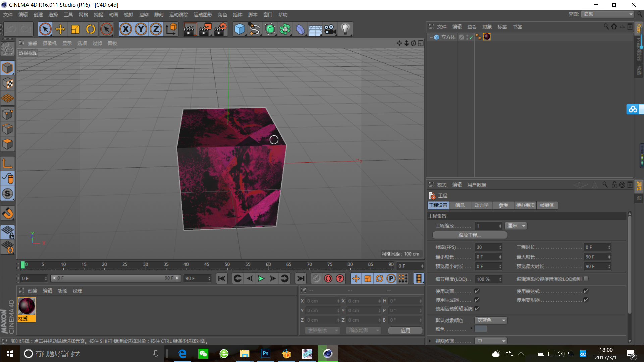Click the timeline at frame 45
This screenshot has width=644, height=362.
tap(207, 265)
